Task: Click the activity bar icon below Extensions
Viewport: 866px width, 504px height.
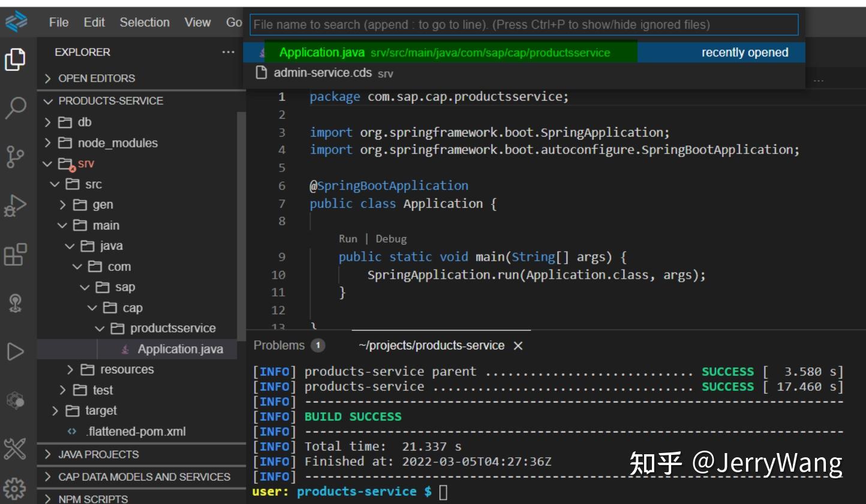Action: click(16, 303)
